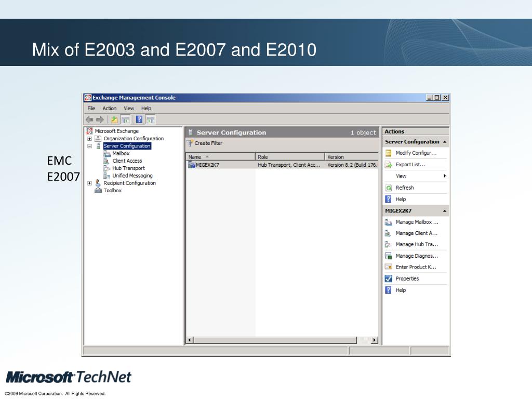Collapse the Server Configuration tree node
532x399 pixels.
[89, 146]
